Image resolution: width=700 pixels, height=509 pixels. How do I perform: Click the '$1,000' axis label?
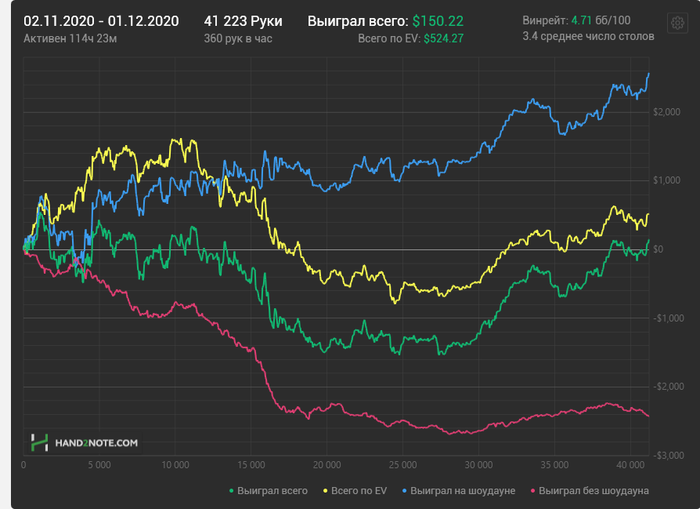click(x=667, y=180)
